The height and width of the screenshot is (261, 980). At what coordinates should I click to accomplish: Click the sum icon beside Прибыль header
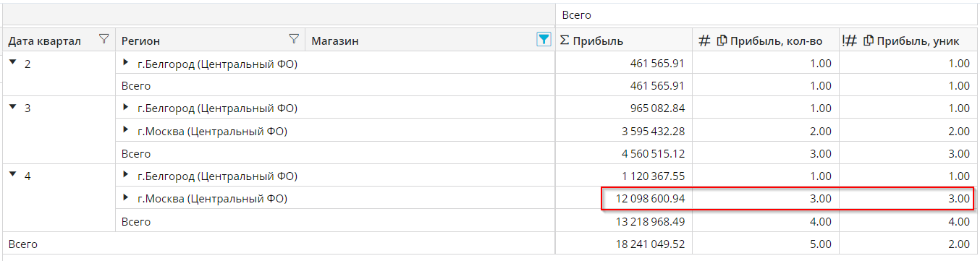[565, 40]
